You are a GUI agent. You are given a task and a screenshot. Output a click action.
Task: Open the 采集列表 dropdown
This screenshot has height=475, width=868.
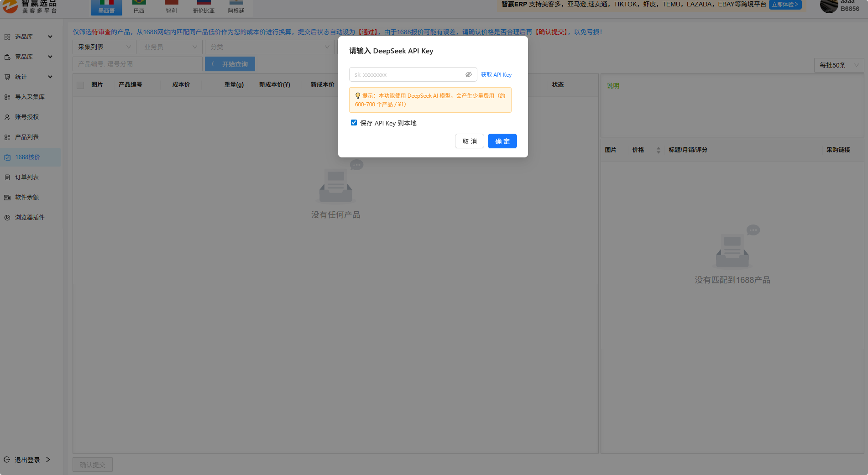[x=105, y=47]
